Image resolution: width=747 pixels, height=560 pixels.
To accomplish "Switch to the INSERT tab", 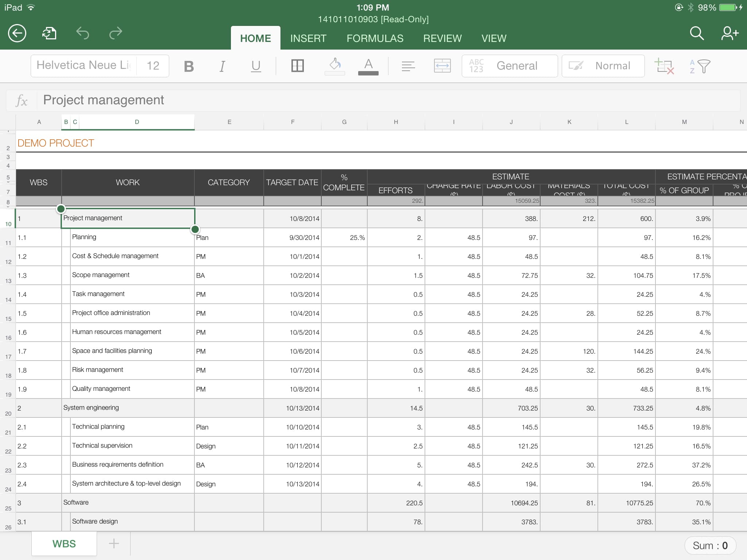I will pos(308,38).
